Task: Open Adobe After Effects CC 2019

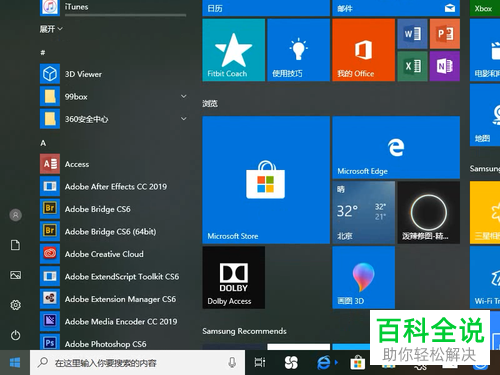Action: [113, 186]
